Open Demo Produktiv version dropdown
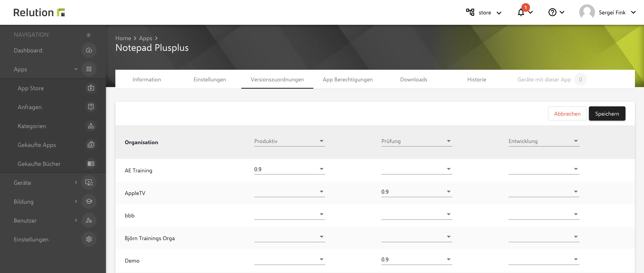 [290, 259]
